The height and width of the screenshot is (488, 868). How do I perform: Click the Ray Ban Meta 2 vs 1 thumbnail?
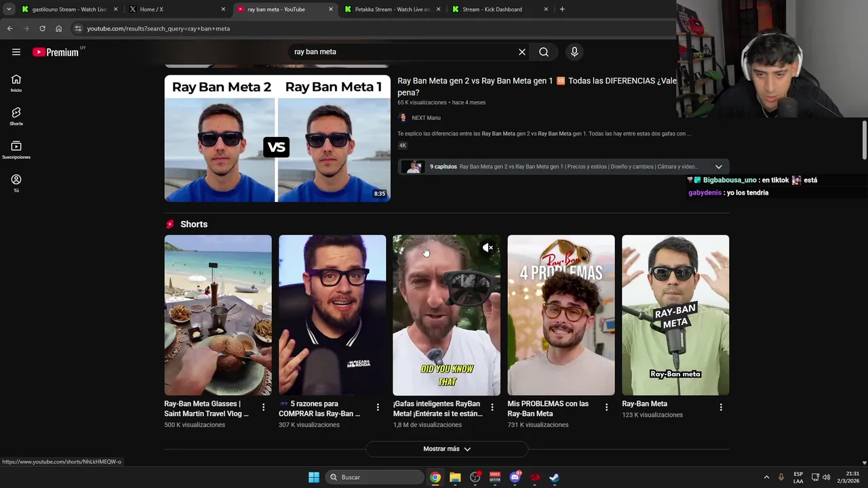click(277, 138)
